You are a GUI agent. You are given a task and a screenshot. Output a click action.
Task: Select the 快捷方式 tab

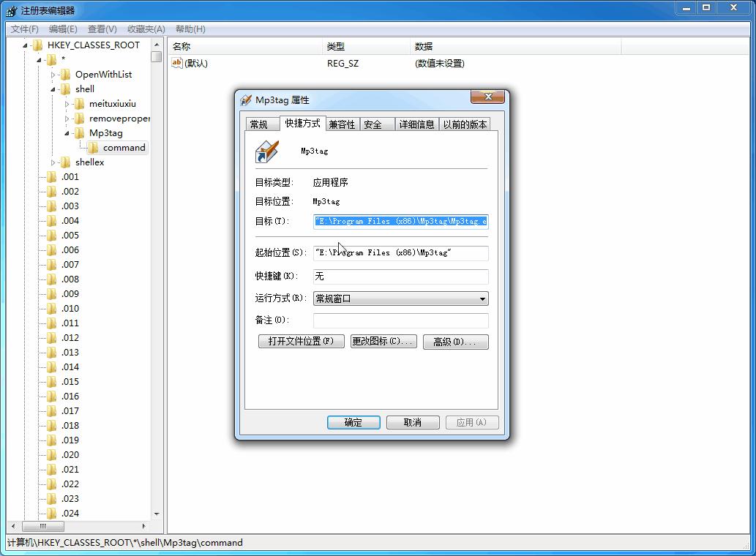click(303, 124)
